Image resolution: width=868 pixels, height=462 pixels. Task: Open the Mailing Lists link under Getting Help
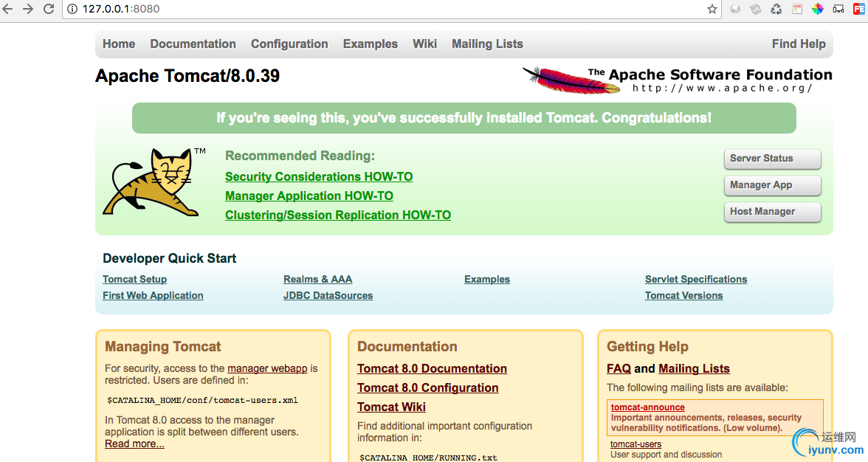point(694,368)
